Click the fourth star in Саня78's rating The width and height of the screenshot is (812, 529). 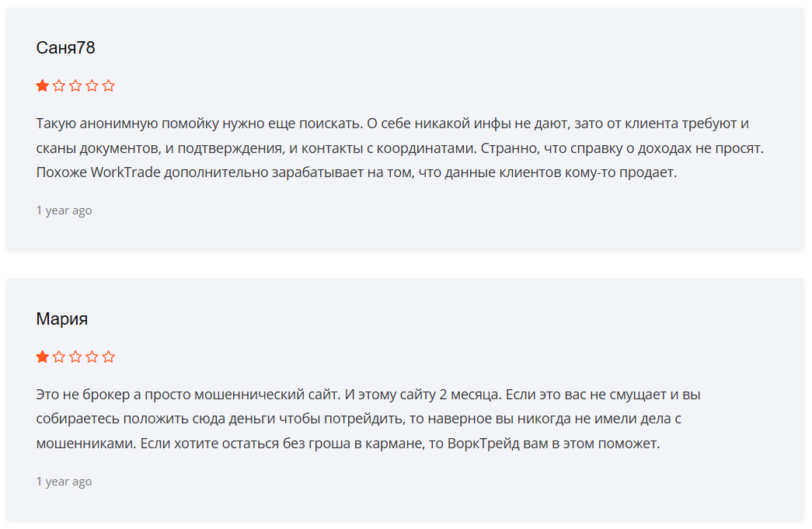tap(92, 85)
